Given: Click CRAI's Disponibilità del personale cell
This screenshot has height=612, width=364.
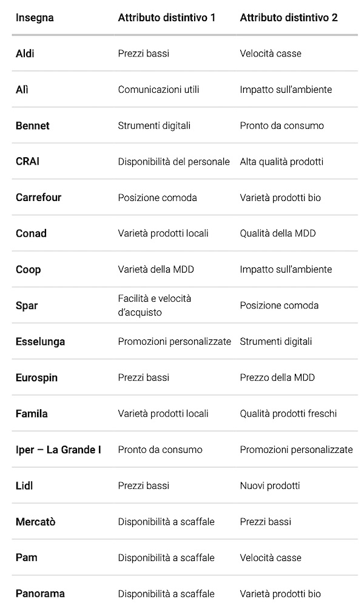Looking at the screenshot, I should 174,161.
